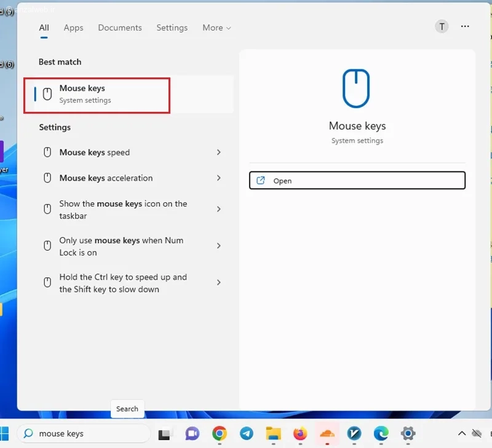492x448 pixels.
Task: Expand the Only use mouse keys when Num Lock chevron
Action: 218,246
